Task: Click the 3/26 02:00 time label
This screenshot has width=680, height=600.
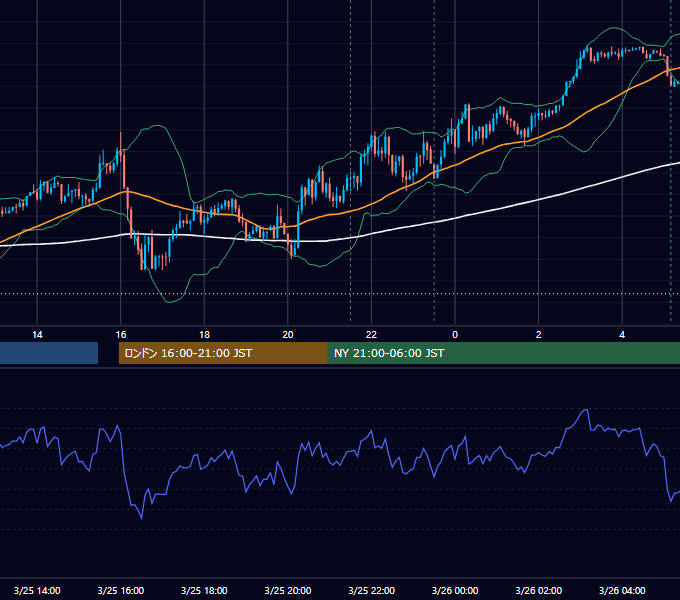Action: [x=539, y=590]
